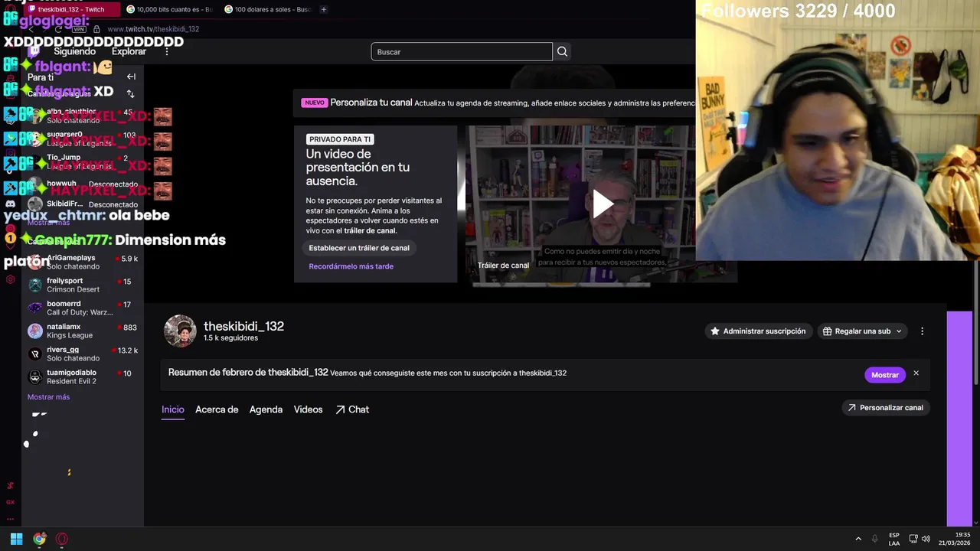Open the AriGameplays channel
Image resolution: width=980 pixels, height=551 pixels.
coord(83,262)
